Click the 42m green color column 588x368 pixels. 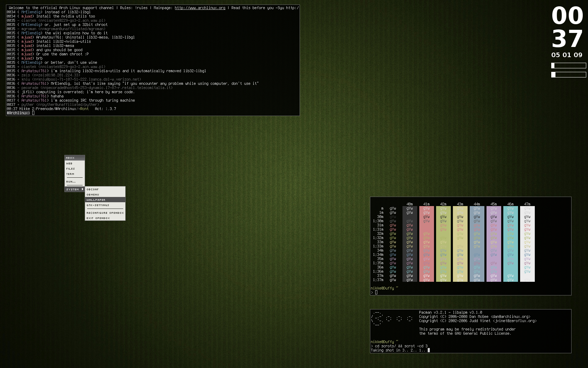tap(443, 244)
